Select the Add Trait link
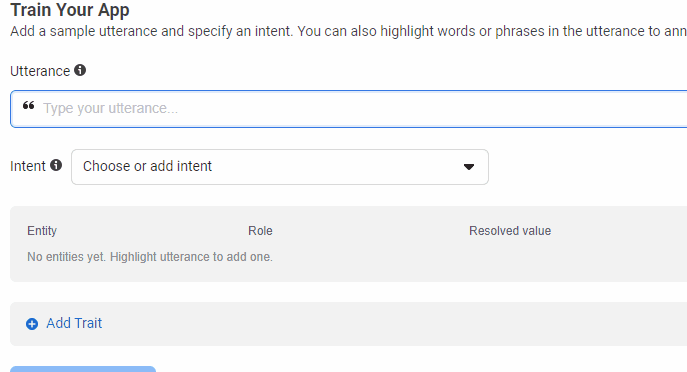The image size is (687, 372). coord(74,323)
